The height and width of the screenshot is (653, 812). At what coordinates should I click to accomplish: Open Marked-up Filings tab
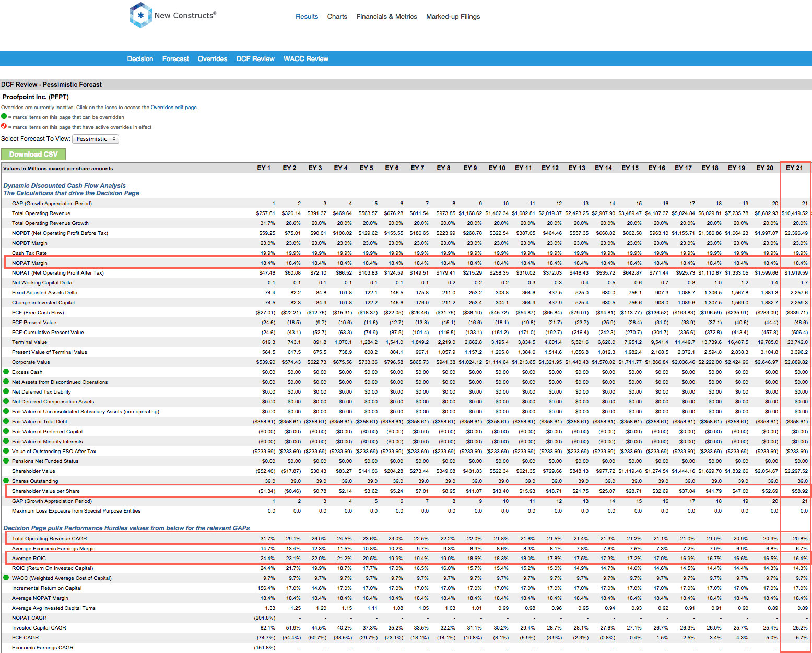(453, 17)
